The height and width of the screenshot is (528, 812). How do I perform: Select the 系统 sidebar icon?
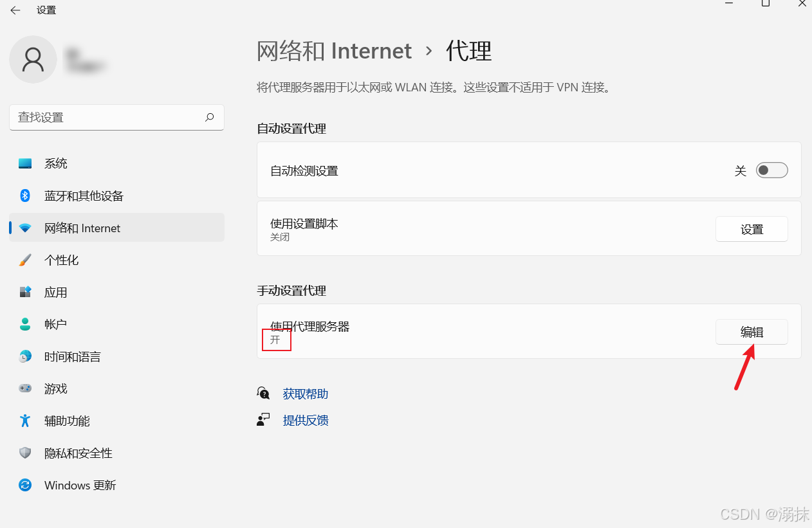[x=24, y=163]
